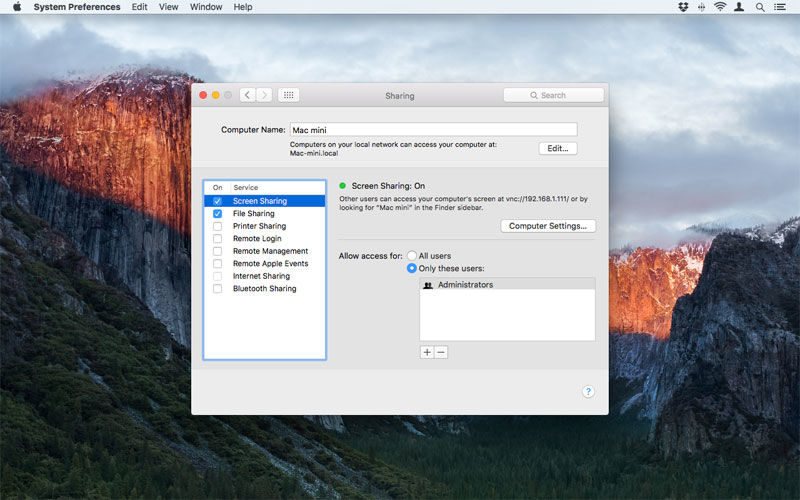The height and width of the screenshot is (500, 800).
Task: Open Notification Center icon
Action: (x=780, y=7)
